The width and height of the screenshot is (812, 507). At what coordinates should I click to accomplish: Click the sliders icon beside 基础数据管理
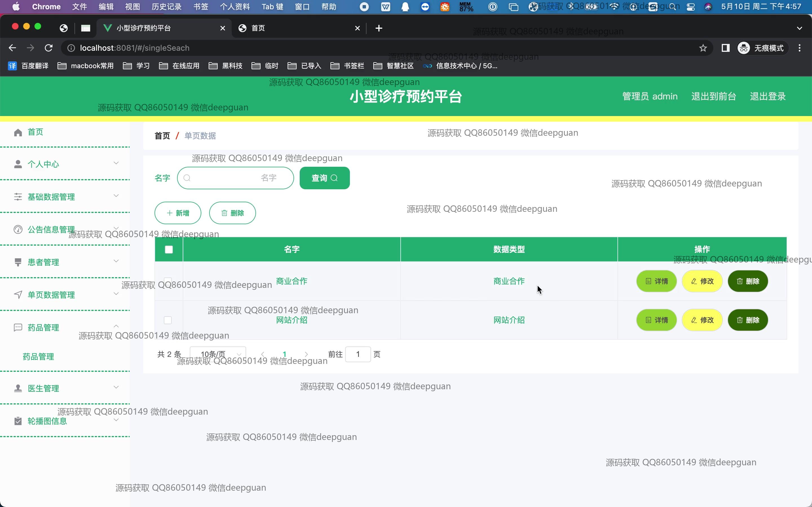[18, 197]
